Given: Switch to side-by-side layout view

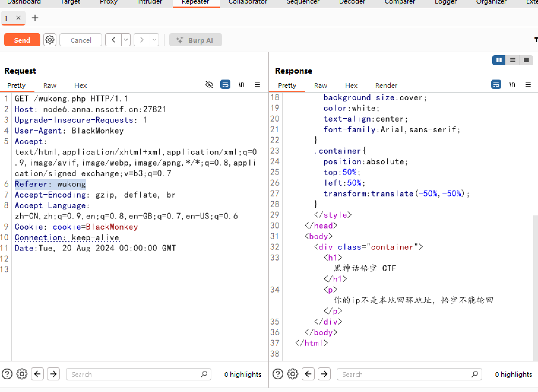Looking at the screenshot, I should tap(499, 60).
